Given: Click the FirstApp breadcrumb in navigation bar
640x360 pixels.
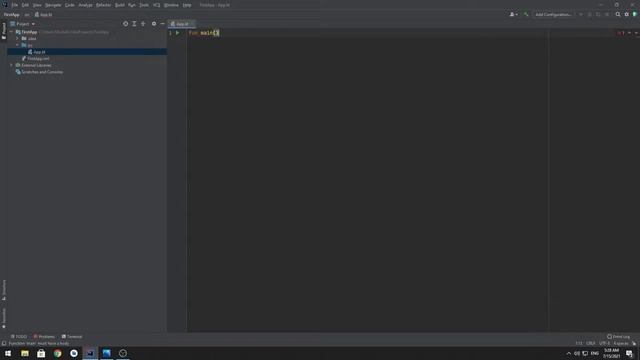Looking at the screenshot, I should (11, 15).
